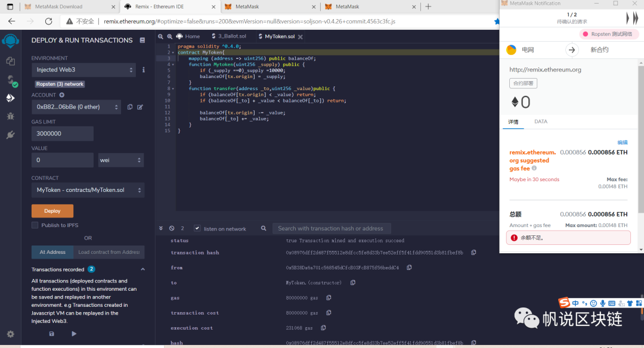The image size is (644, 348).
Task: Open Ropsten network selector in MetaMask
Action: (x=609, y=34)
